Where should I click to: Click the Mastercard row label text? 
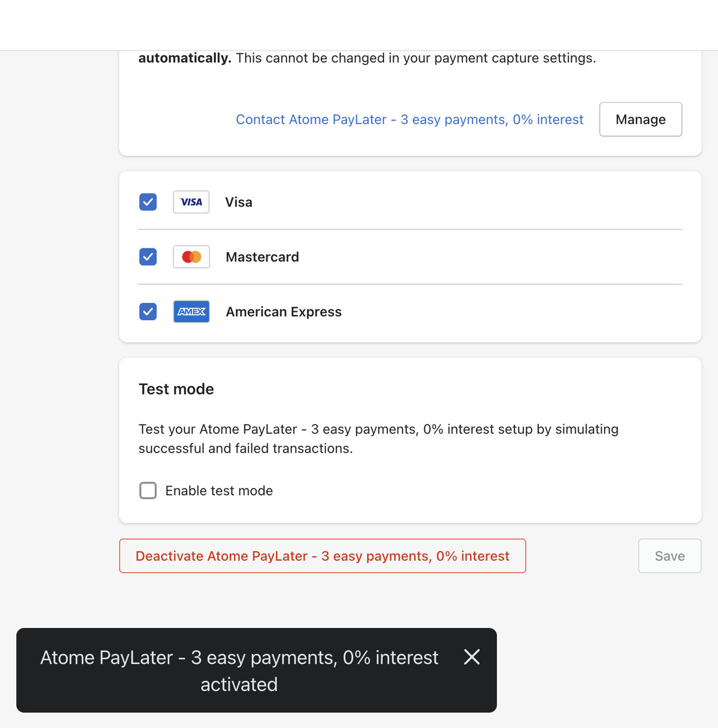262,257
